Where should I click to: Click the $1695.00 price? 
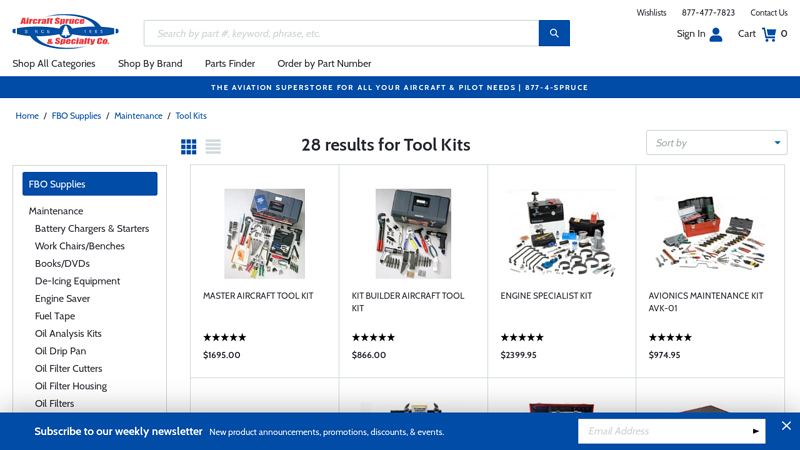click(221, 355)
